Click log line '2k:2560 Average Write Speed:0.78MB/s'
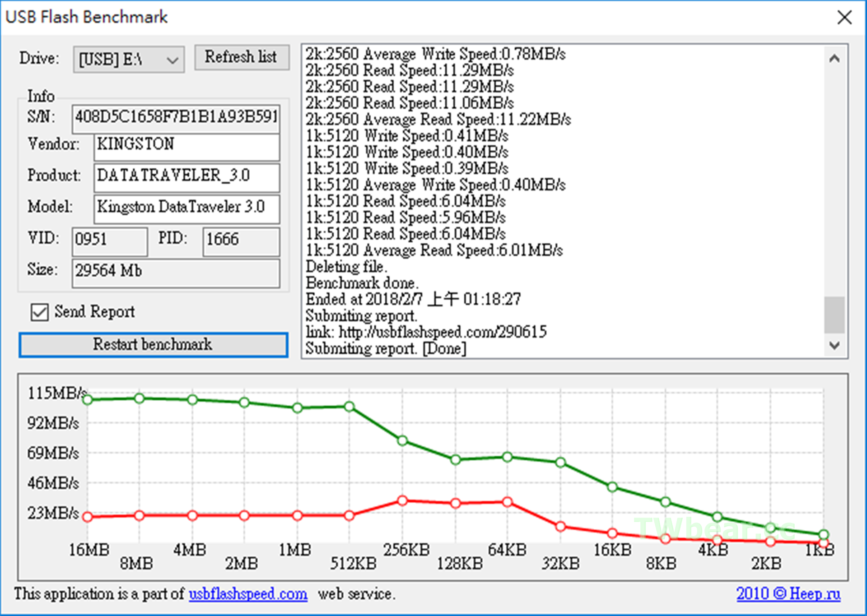867x616 pixels. (436, 54)
